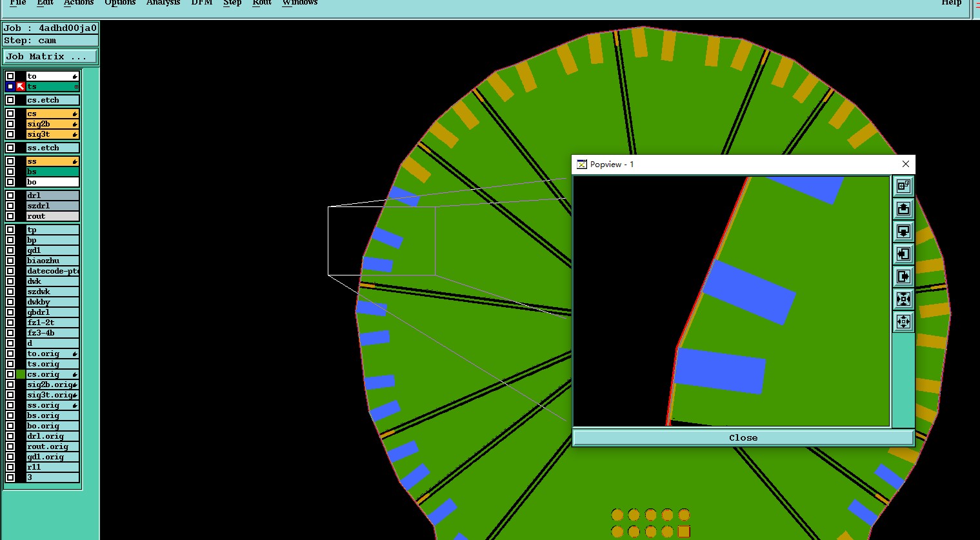
Task: Open the Options menu
Action: click(120, 3)
